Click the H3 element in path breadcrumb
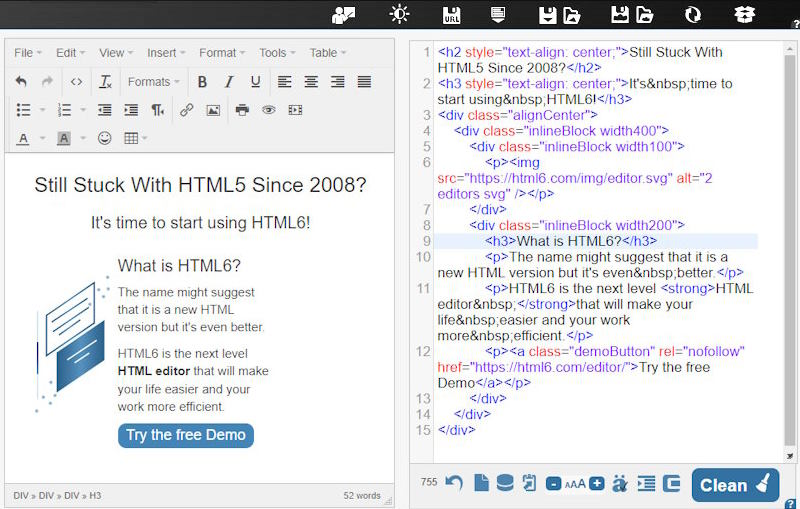Screen dimensions: 800x509 pyautogui.click(x=95, y=495)
